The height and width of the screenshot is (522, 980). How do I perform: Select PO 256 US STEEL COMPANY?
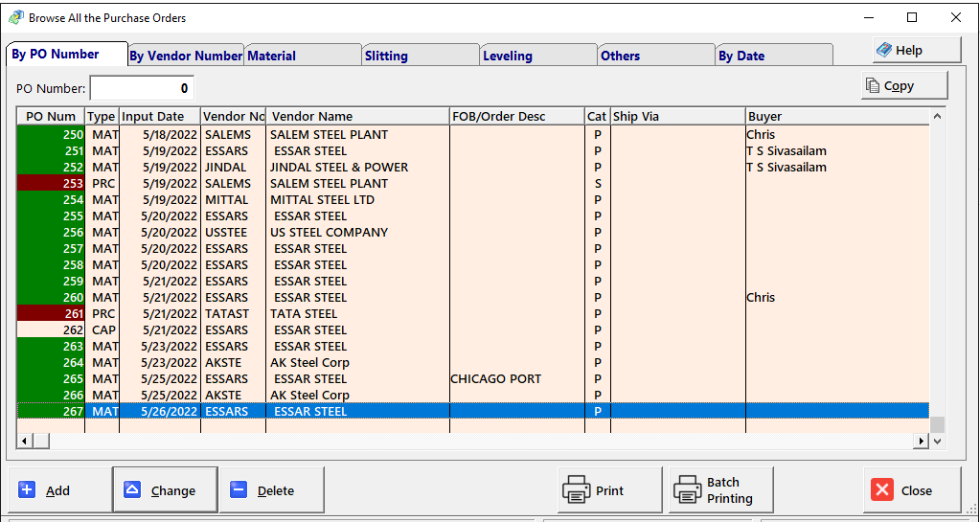[473, 232]
